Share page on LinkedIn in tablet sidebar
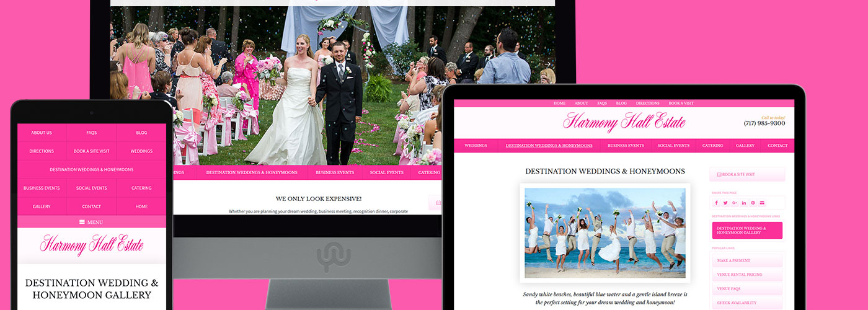This screenshot has height=310, width=868. [x=744, y=203]
